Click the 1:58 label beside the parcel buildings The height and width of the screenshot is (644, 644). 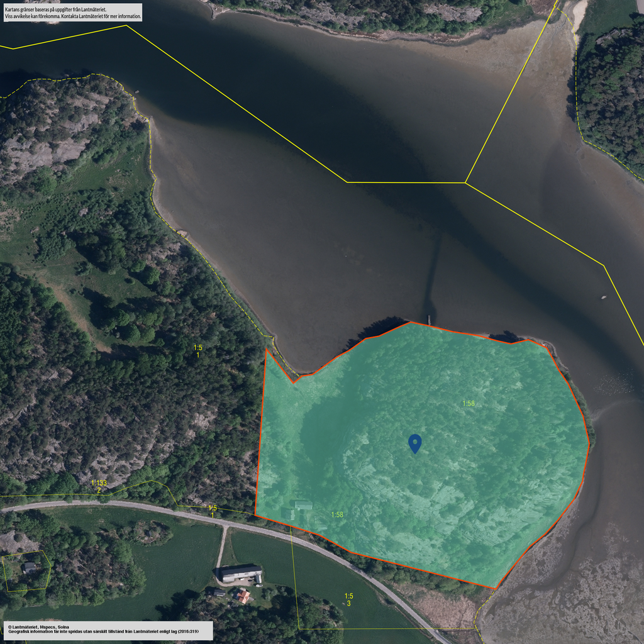pyautogui.click(x=338, y=514)
